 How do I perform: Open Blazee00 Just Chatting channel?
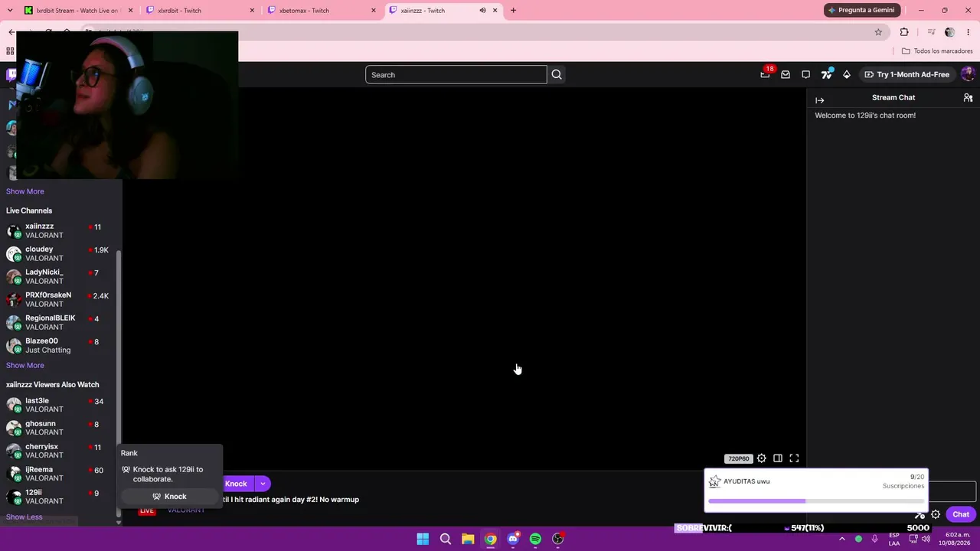coord(60,346)
